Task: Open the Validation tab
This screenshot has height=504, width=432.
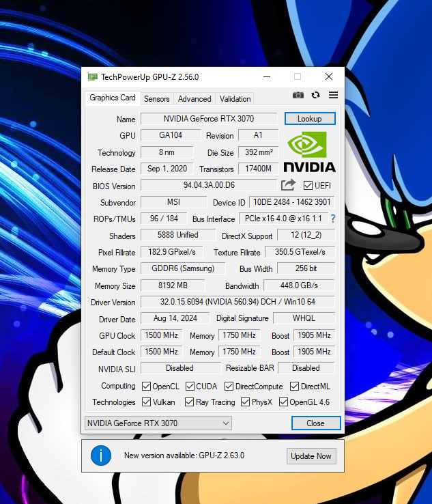Action: [x=235, y=99]
